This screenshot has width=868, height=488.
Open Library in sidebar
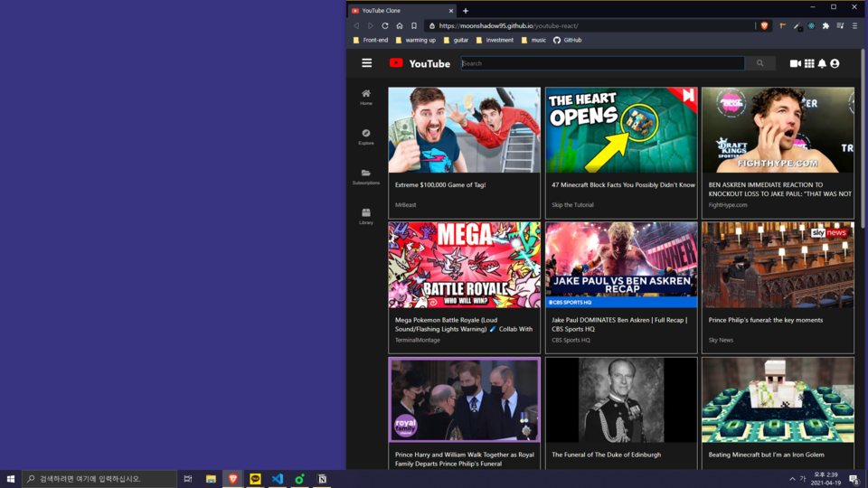(x=366, y=216)
